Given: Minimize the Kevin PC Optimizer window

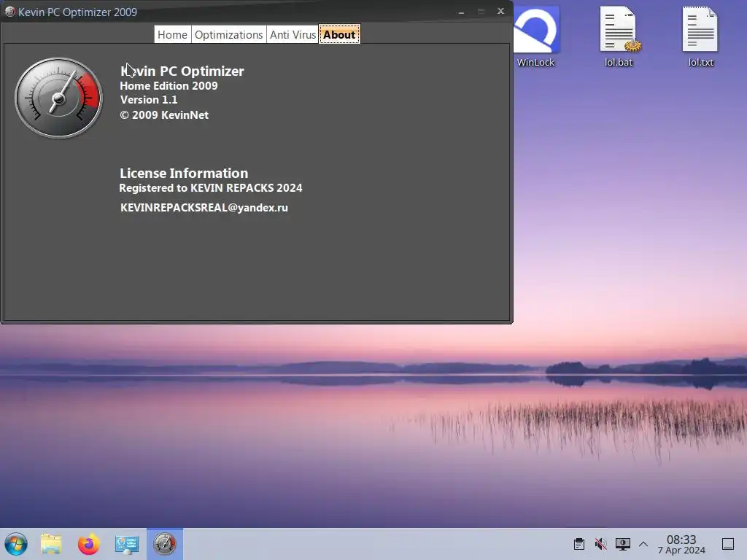Looking at the screenshot, I should tap(461, 12).
